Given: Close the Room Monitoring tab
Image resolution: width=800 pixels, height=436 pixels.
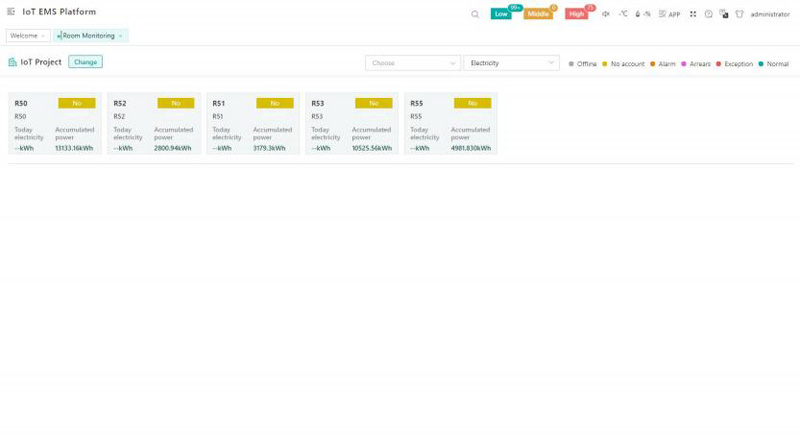Looking at the screenshot, I should pyautogui.click(x=120, y=36).
